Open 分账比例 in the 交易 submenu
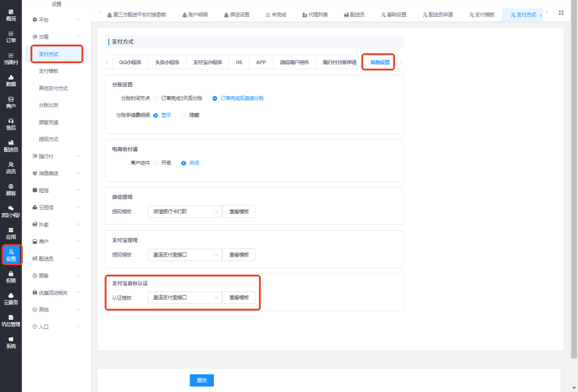The width and height of the screenshot is (578, 392). coord(49,105)
